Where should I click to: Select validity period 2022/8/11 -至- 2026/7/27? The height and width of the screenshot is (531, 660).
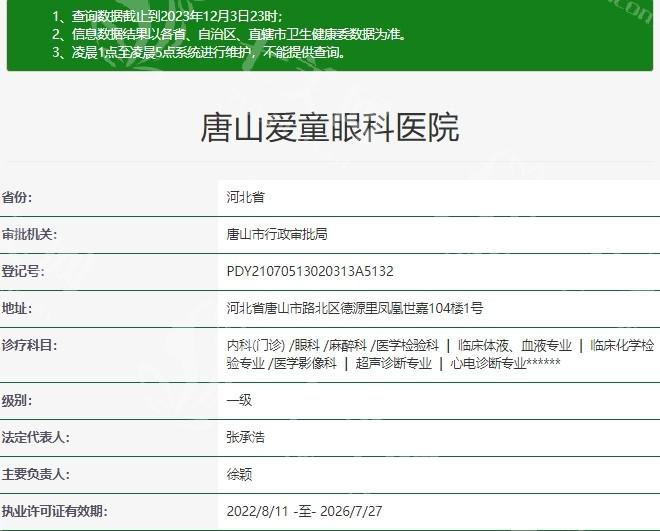pos(304,511)
